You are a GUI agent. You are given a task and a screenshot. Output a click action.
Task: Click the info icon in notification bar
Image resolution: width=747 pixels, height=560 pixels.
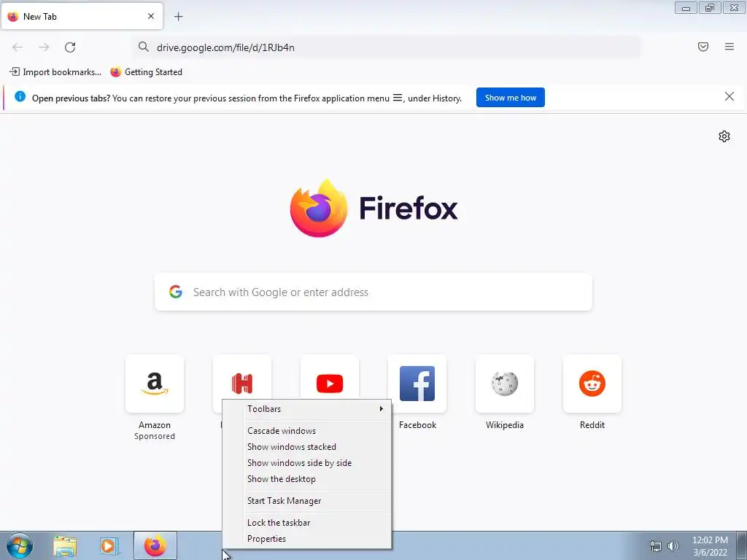[20, 97]
